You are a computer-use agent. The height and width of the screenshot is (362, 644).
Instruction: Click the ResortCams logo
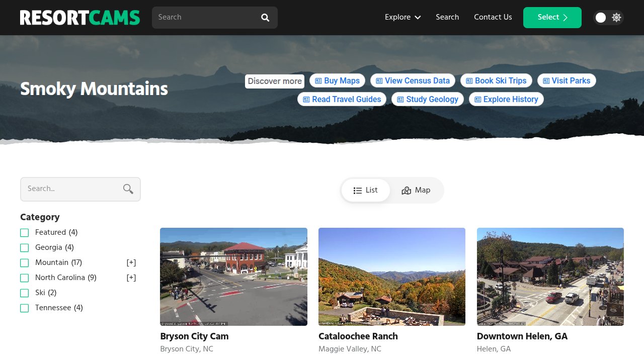(80, 18)
